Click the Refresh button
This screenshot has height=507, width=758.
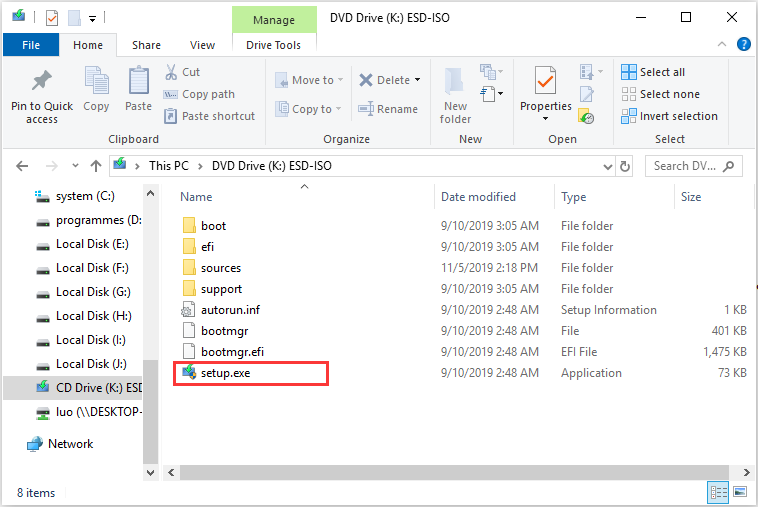(x=625, y=167)
